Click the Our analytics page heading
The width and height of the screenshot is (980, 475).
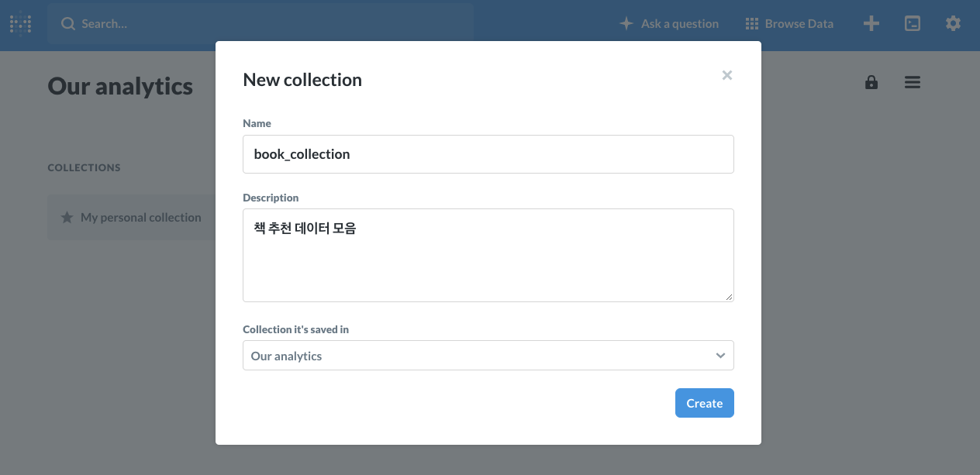(120, 85)
